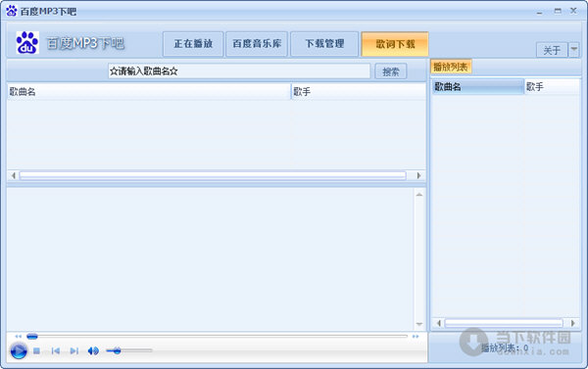Mute audio with the speaker icon
This screenshot has height=369, width=588.
click(x=93, y=351)
